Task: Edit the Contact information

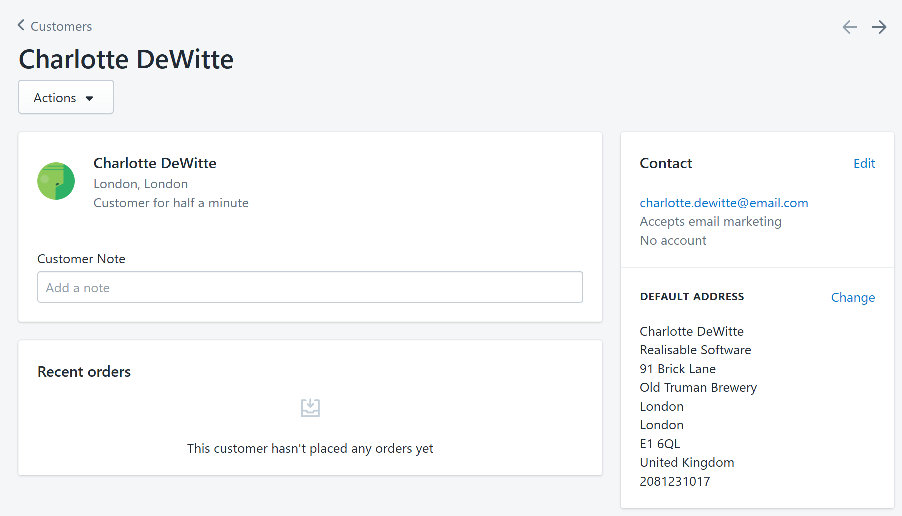Action: 863,163
